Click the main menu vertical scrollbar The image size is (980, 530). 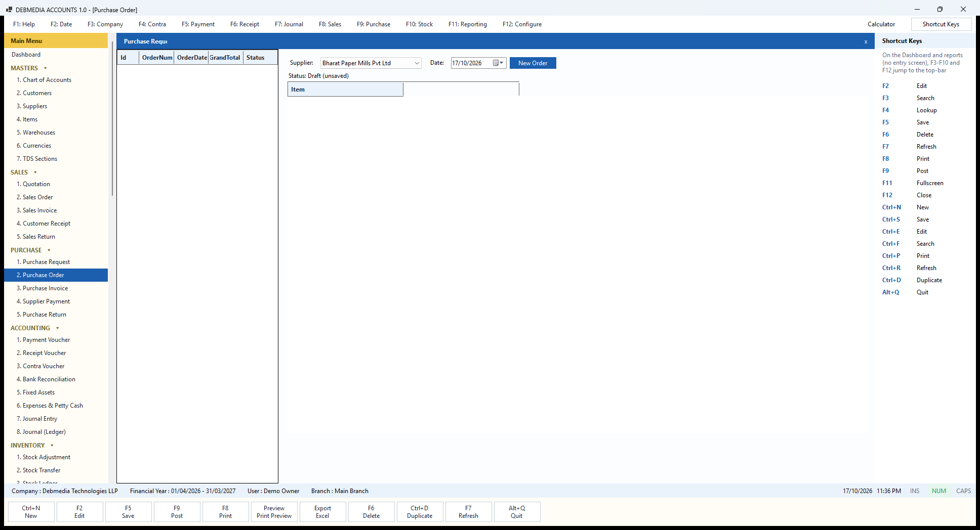(112, 119)
